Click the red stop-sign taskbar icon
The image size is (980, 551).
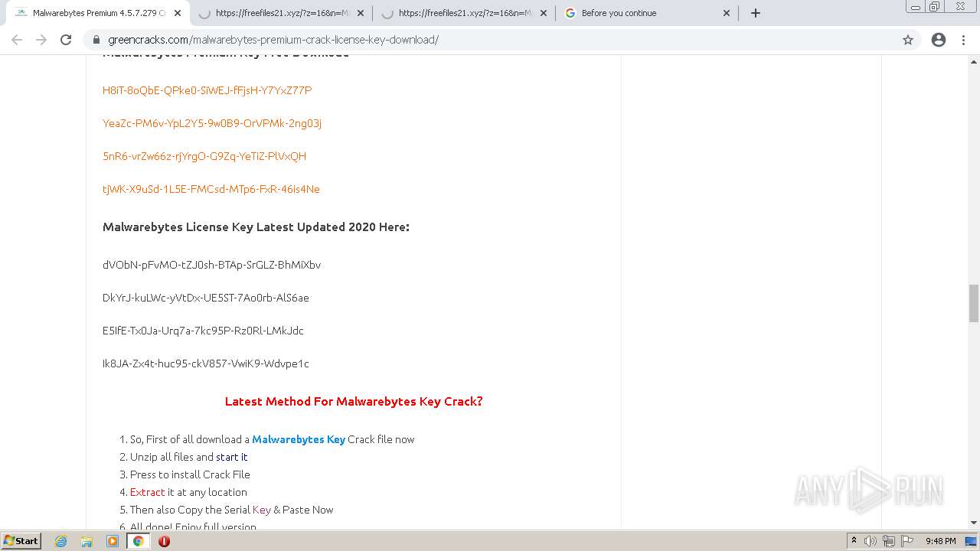pos(164,541)
